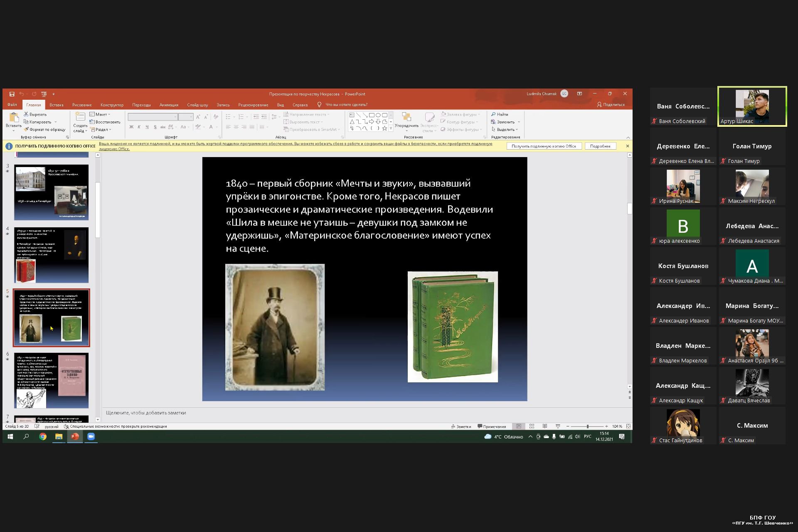Expand the font size combo box

pyautogui.click(x=191, y=117)
